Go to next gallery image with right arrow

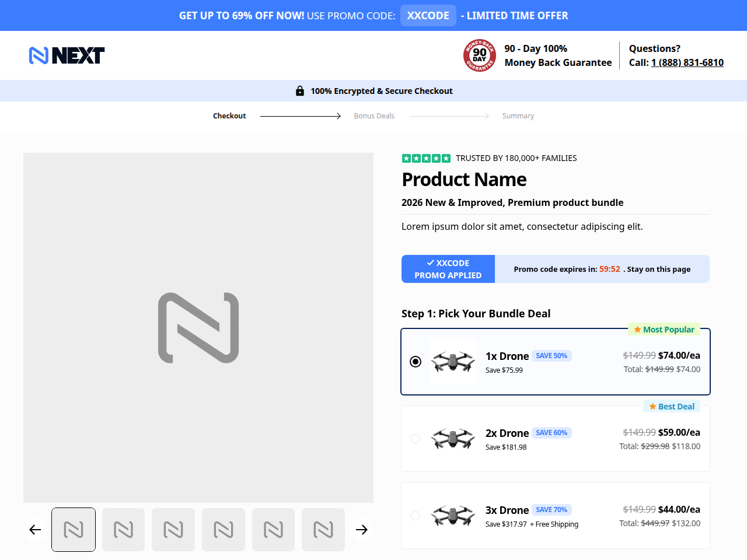point(362,530)
